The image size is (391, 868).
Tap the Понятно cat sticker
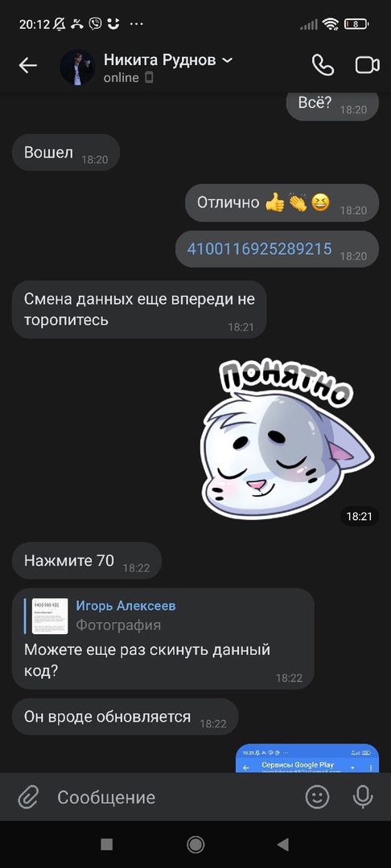click(x=286, y=437)
